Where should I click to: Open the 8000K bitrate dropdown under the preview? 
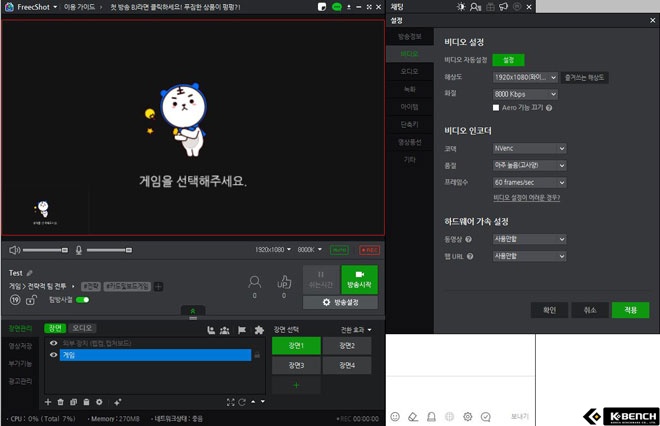click(x=310, y=250)
